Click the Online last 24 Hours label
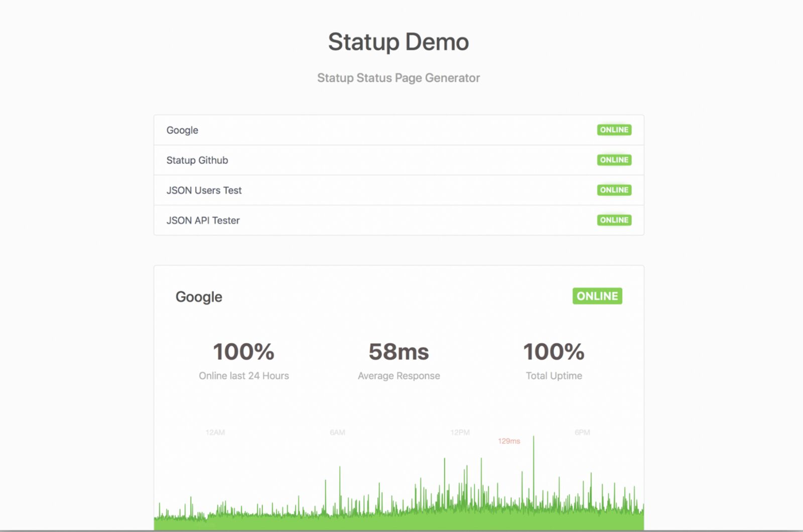 (244, 376)
